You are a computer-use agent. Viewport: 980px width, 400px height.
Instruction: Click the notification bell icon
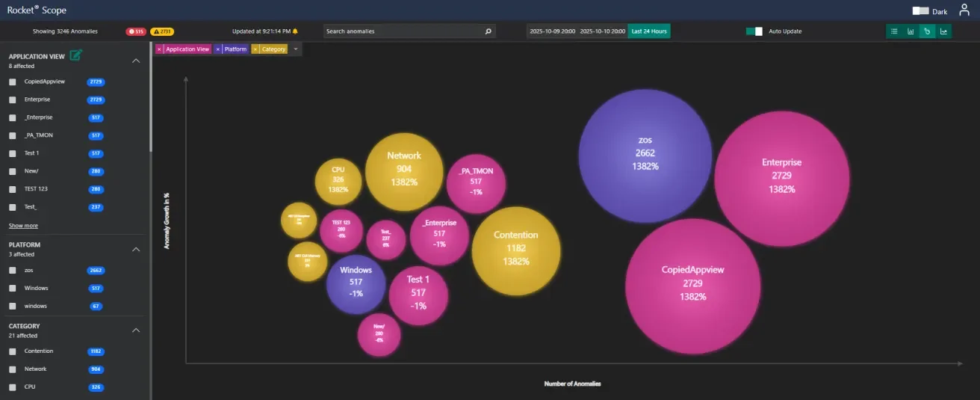(x=295, y=31)
